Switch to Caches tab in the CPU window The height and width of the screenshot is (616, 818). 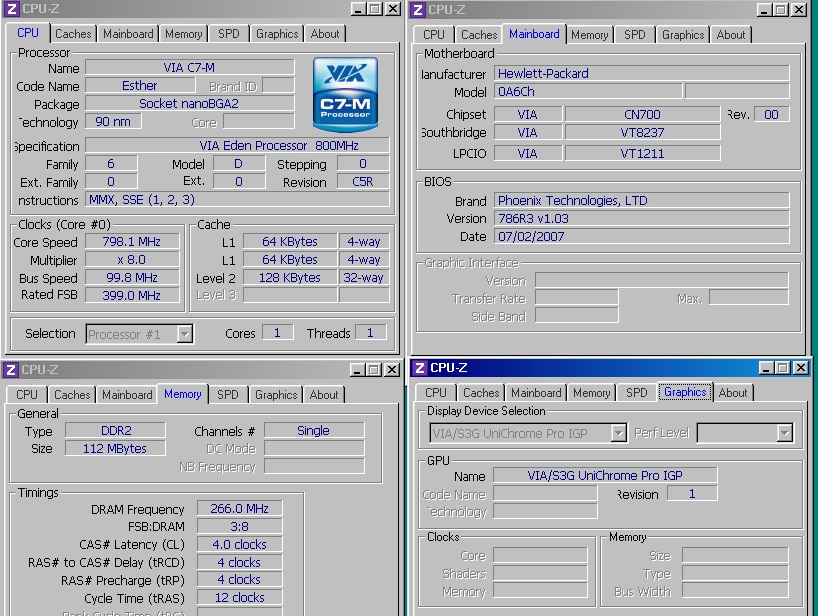coord(73,34)
